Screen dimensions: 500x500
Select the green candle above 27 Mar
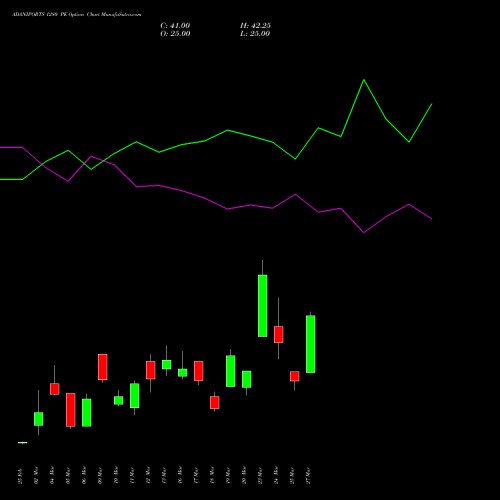coord(311,344)
